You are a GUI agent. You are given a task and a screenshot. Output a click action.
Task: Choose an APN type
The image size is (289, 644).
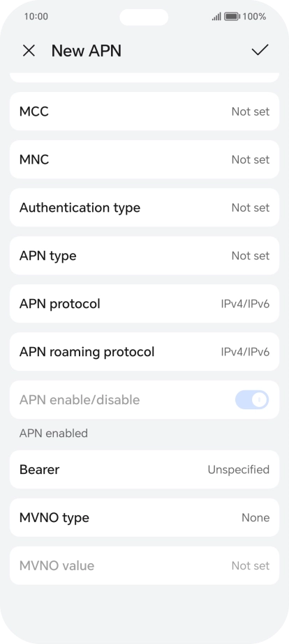click(x=144, y=256)
